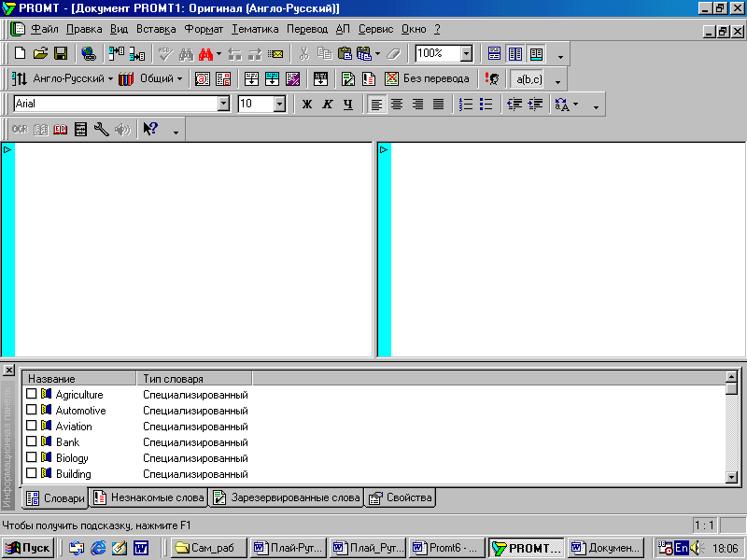Paste from clipboard icon
Viewport: 747px width, 560px height.
point(345,53)
